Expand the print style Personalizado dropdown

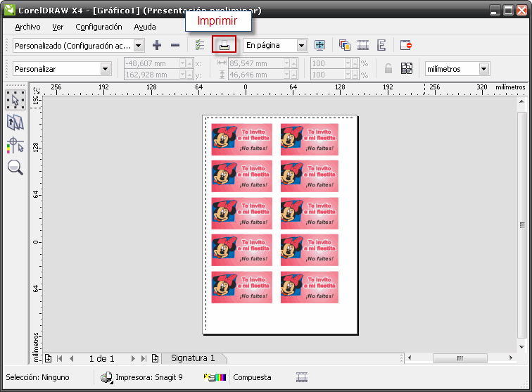pyautogui.click(x=139, y=46)
